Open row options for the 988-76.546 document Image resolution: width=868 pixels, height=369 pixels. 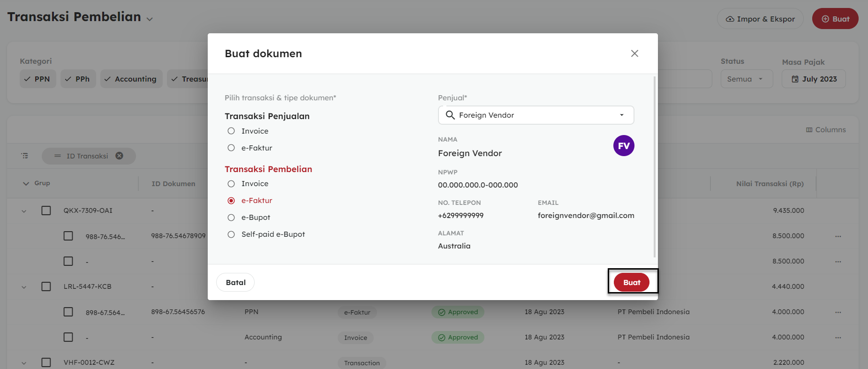click(838, 236)
